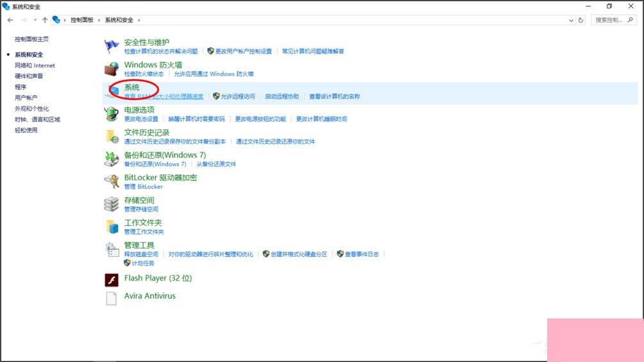
Task: Open the 管理工具 icon
Action: (112, 249)
